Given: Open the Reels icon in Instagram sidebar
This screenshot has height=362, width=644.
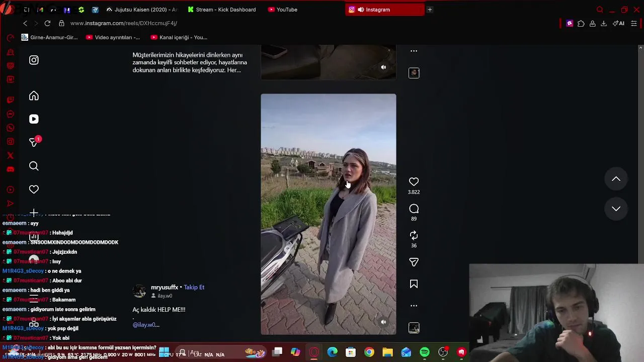Looking at the screenshot, I should click(x=34, y=119).
